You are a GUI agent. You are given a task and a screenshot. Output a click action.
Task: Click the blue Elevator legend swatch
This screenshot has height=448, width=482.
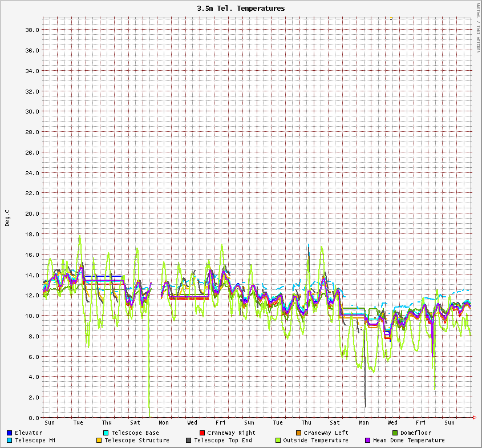(9, 433)
